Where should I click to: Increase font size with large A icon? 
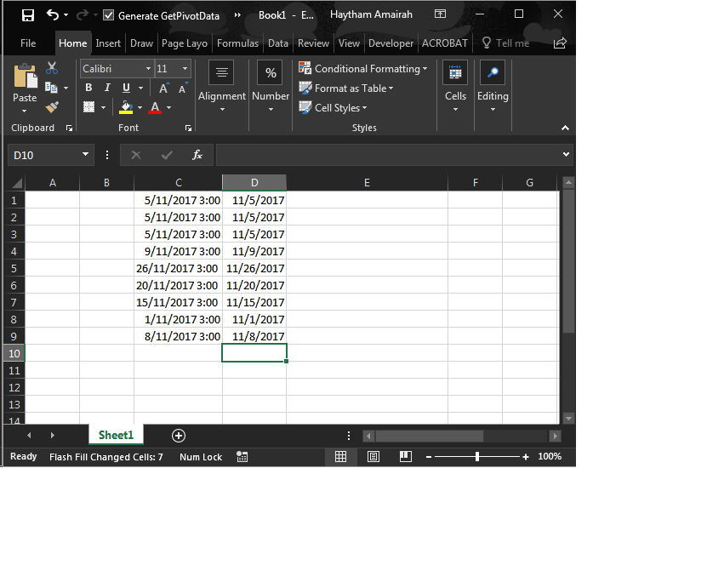(x=163, y=88)
